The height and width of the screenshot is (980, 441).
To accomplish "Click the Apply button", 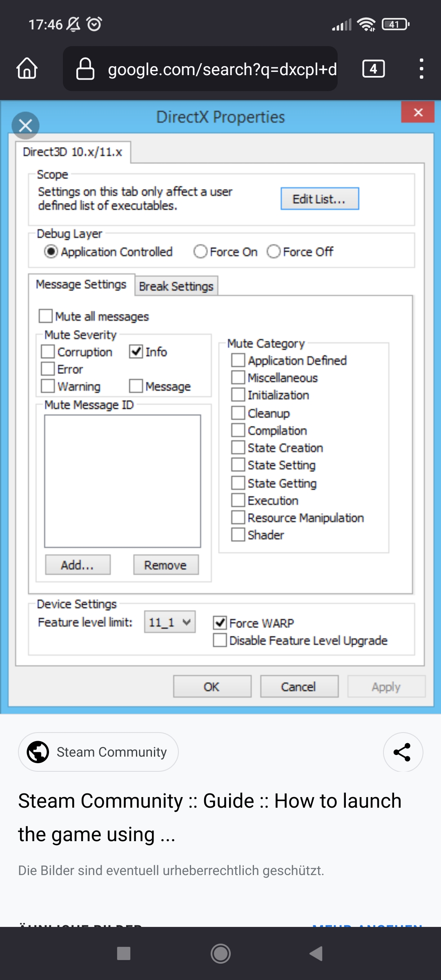I will [x=386, y=686].
